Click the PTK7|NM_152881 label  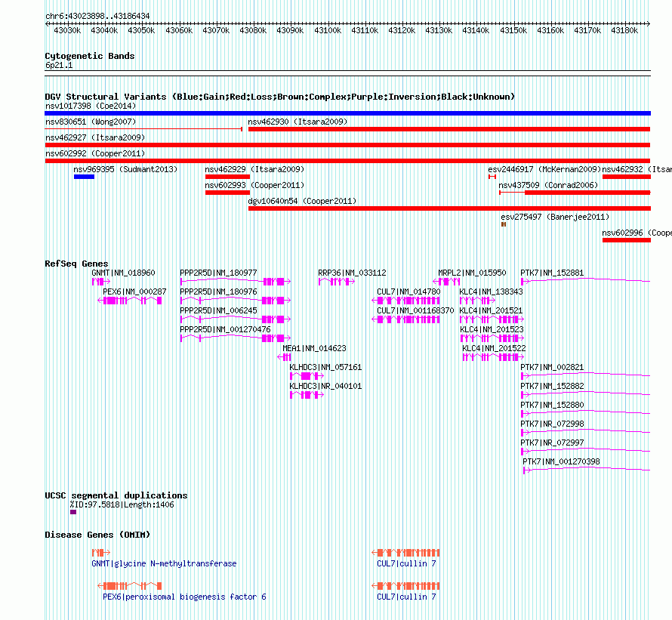point(552,273)
